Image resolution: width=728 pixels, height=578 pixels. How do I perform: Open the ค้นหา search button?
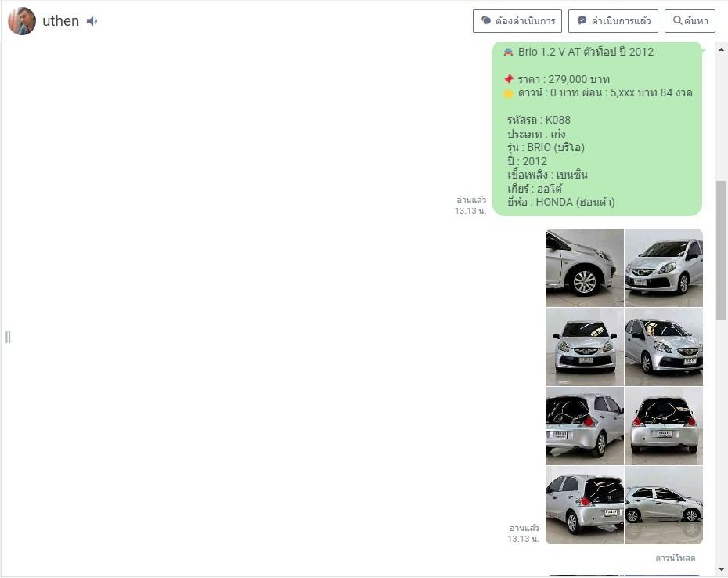(690, 21)
